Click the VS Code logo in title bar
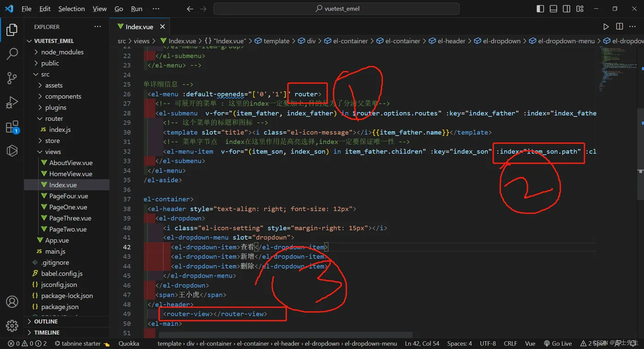The image size is (644, 349). (9, 8)
